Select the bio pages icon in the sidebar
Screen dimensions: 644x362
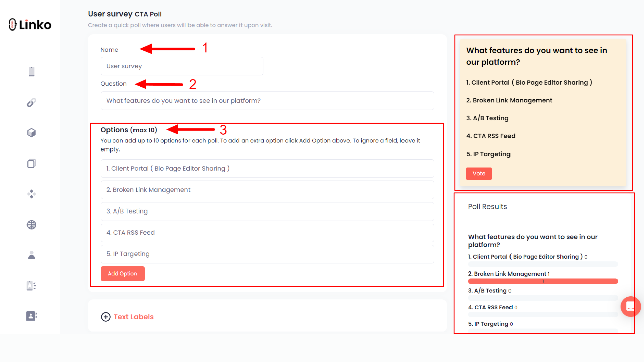pos(31,71)
